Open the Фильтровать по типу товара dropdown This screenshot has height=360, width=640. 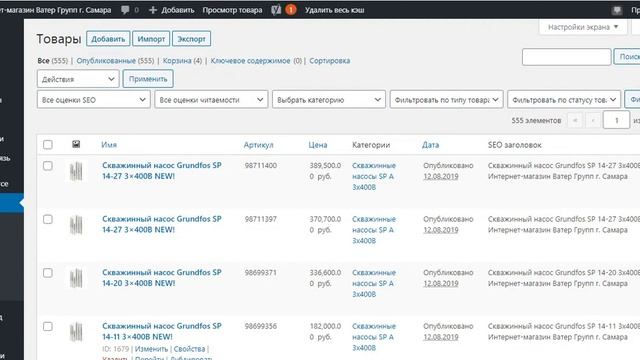pyautogui.click(x=446, y=100)
